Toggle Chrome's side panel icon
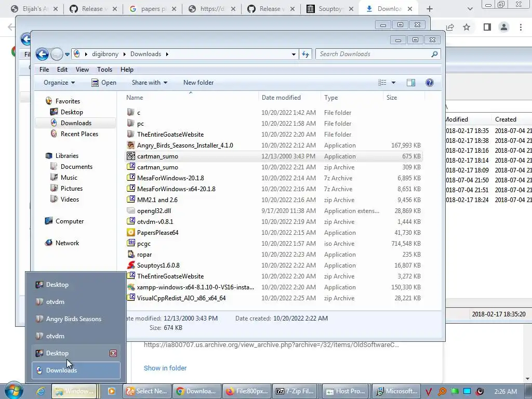This screenshot has height=399, width=532. 487,27
